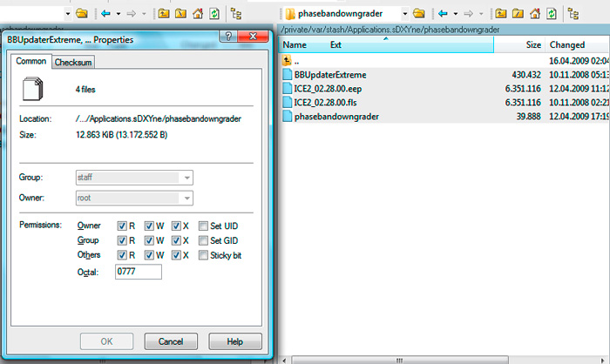Open left panel back history dropdown arrow
Screen dimensions: 610x364
119,14
